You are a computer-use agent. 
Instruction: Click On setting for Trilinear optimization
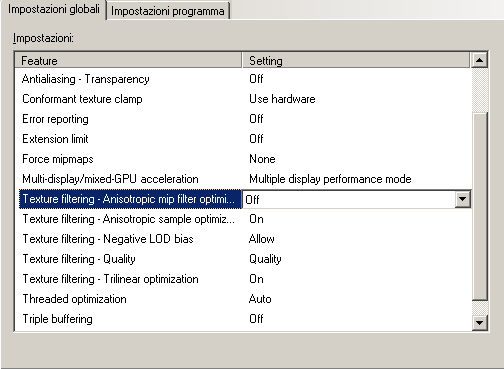tap(256, 279)
